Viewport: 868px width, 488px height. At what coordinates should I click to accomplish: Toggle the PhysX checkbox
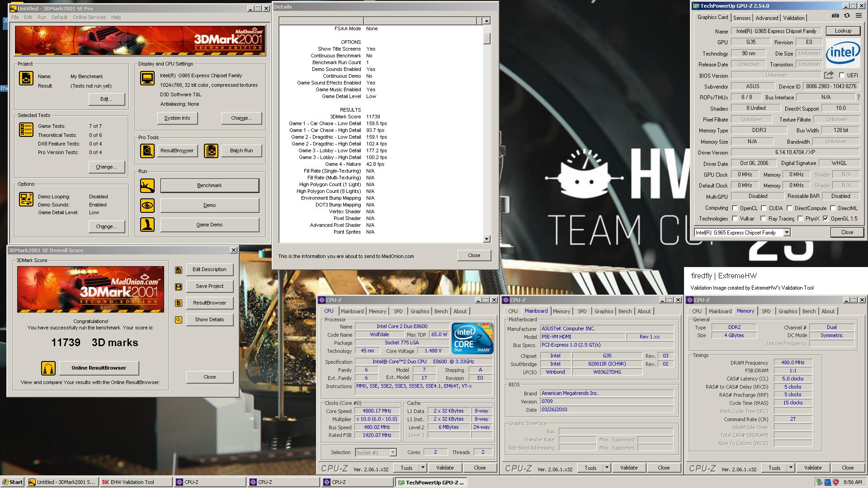(x=800, y=219)
